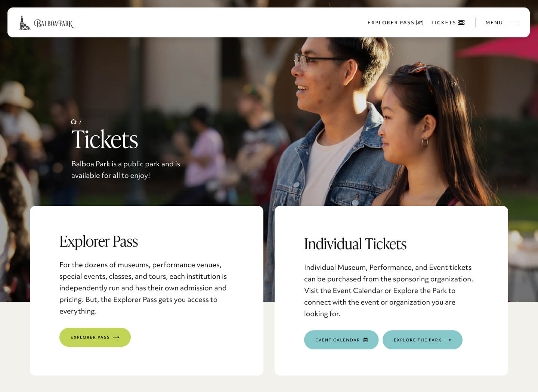Select the Explorer Pass card heading
Image resolution: width=538 pixels, height=392 pixels.
click(x=99, y=241)
